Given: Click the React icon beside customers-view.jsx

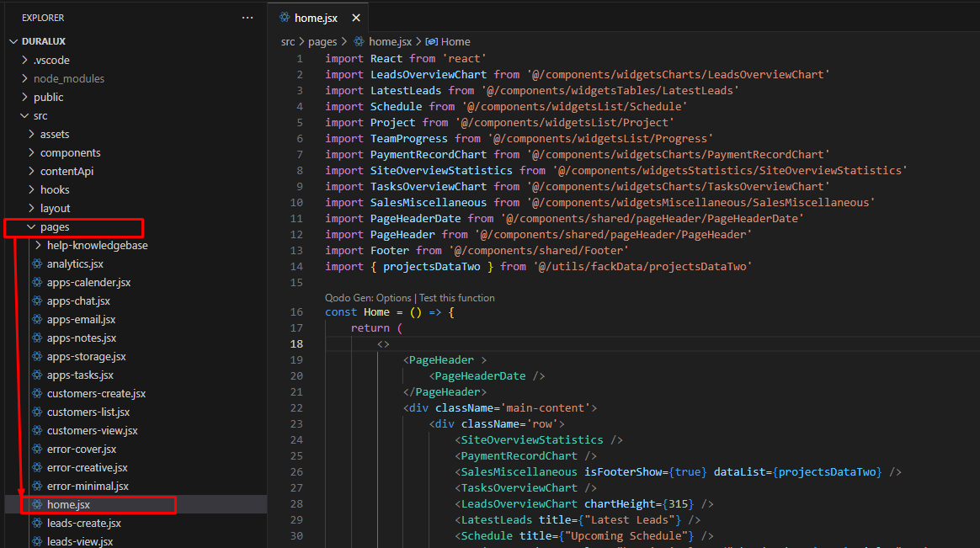Looking at the screenshot, I should coord(38,430).
